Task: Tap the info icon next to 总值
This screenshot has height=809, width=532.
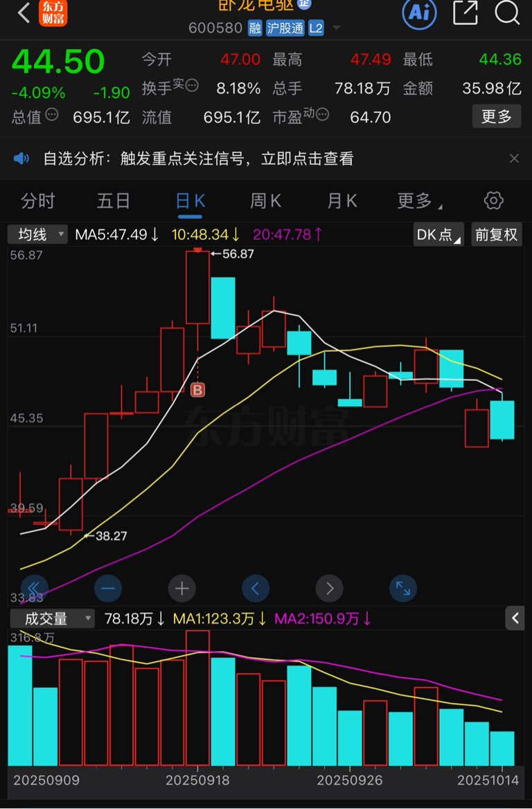Action: click(x=51, y=114)
